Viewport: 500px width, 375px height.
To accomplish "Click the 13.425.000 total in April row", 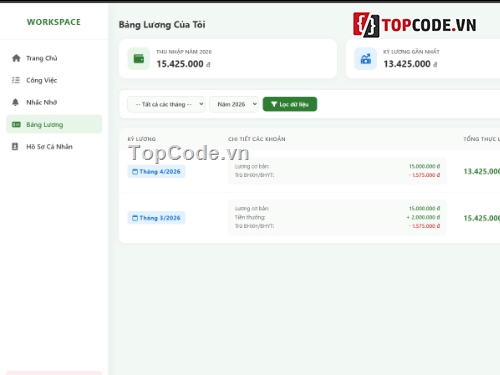I will pyautogui.click(x=482, y=171).
